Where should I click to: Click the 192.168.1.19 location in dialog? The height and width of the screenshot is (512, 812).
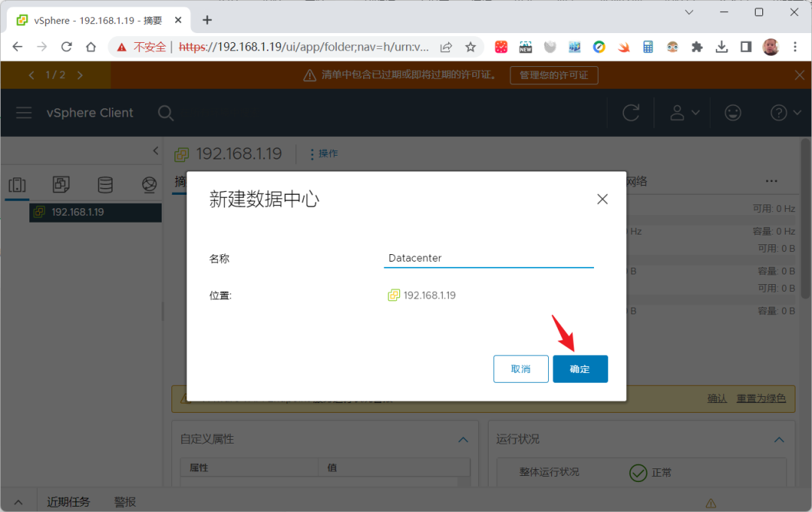click(x=422, y=295)
